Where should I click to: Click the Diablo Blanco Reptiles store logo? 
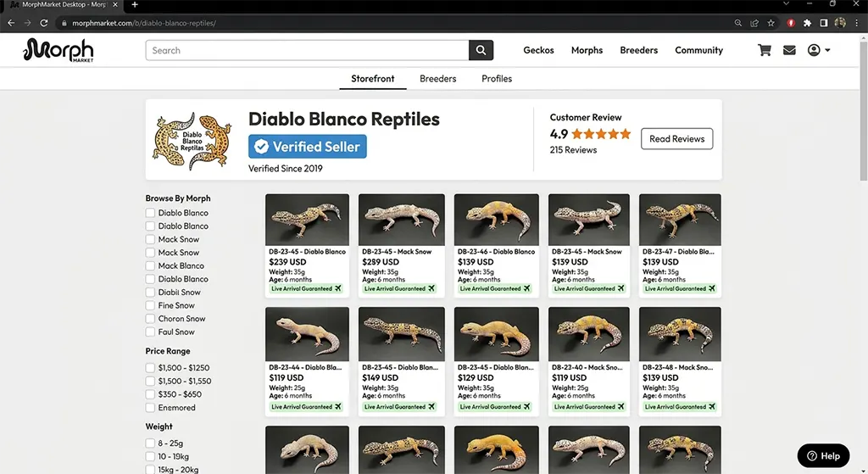[x=192, y=142]
